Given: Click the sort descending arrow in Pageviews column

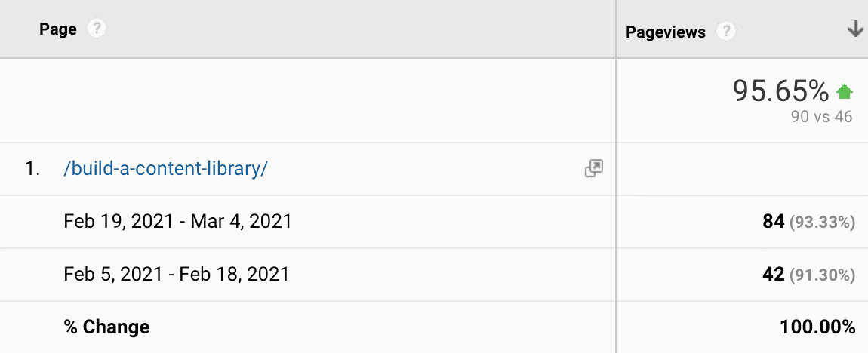Looking at the screenshot, I should (854, 30).
